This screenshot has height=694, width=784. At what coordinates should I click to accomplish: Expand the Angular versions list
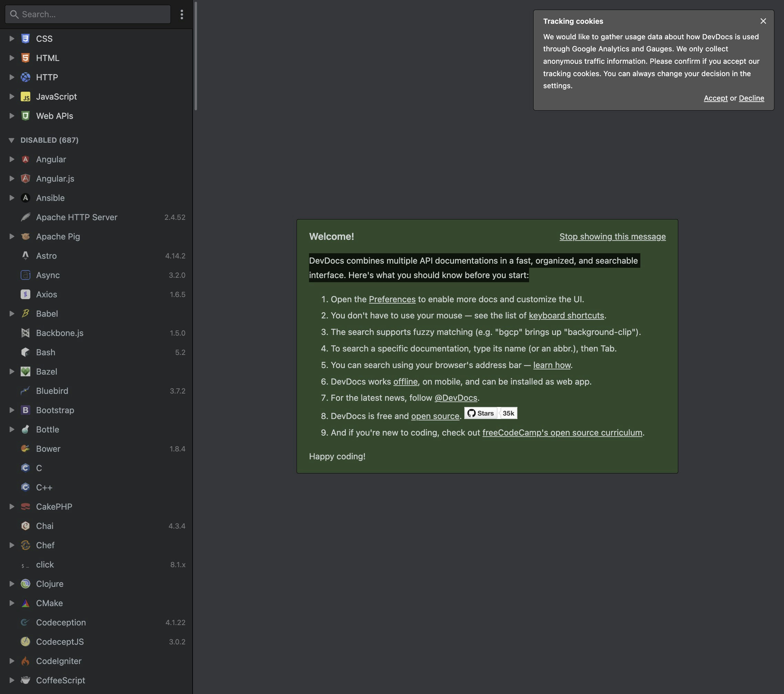(12, 159)
